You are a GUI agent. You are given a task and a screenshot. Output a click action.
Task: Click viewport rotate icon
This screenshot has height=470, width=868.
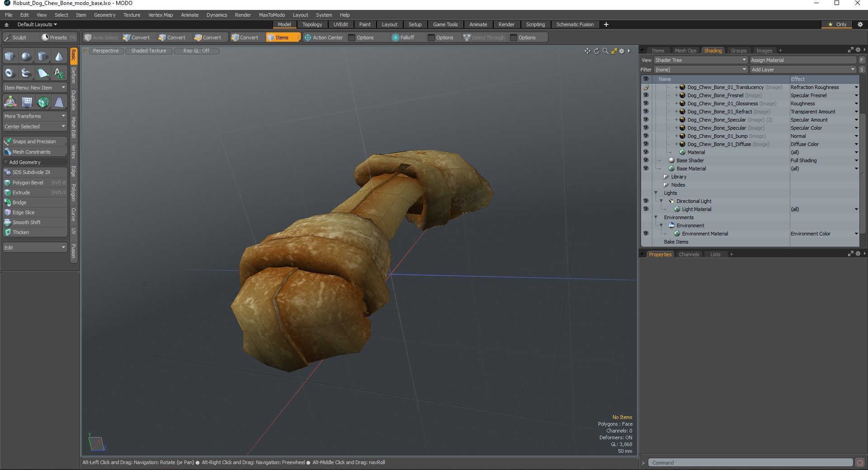point(596,51)
